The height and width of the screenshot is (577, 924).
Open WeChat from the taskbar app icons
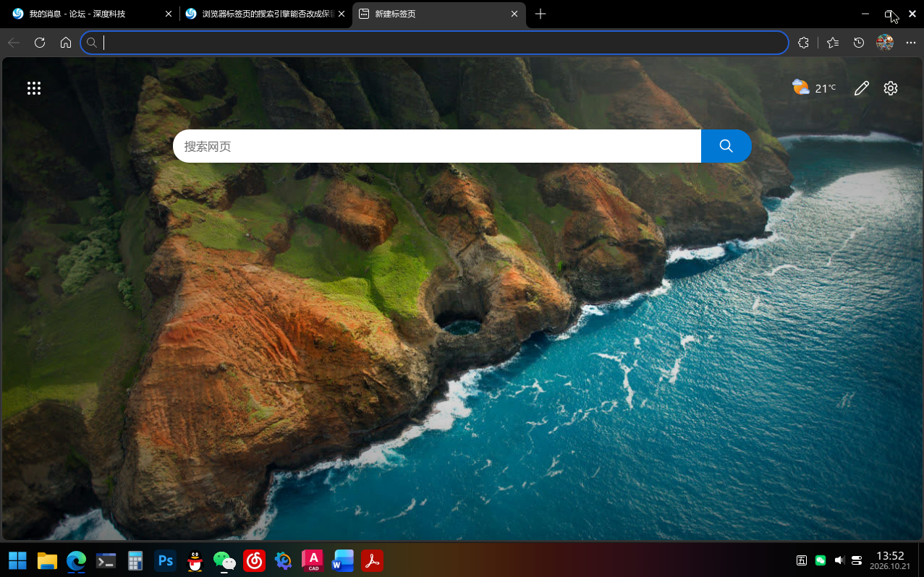click(x=224, y=560)
